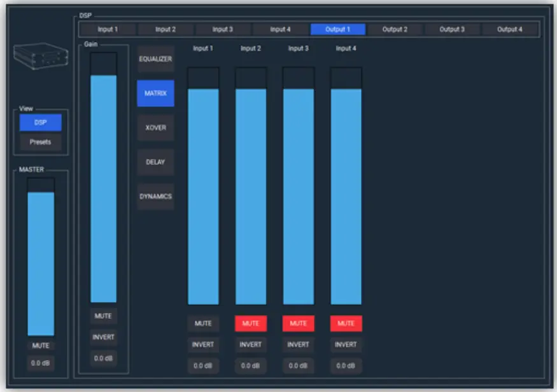Viewport: 557px width, 392px height.
Task: Select the MATRIX processing view
Action: click(155, 94)
